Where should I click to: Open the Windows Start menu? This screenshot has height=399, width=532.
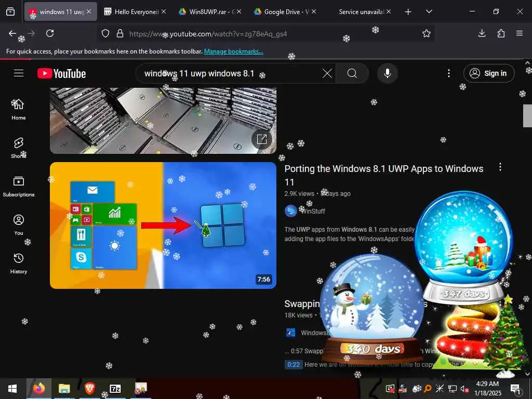[x=12, y=389]
